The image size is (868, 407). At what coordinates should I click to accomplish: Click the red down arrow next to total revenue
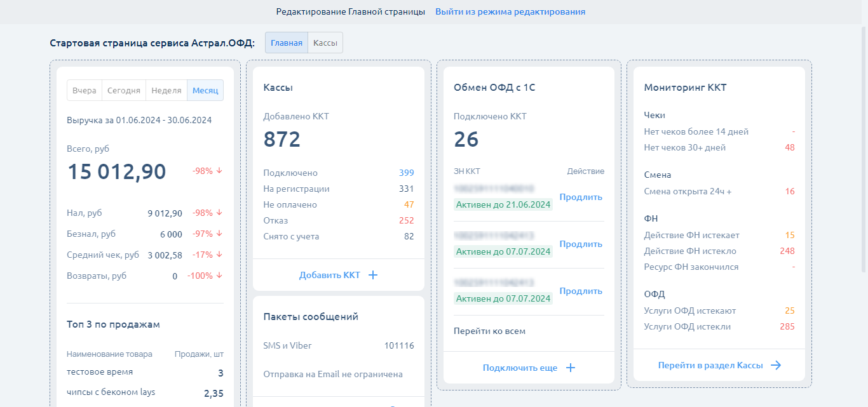click(x=219, y=171)
